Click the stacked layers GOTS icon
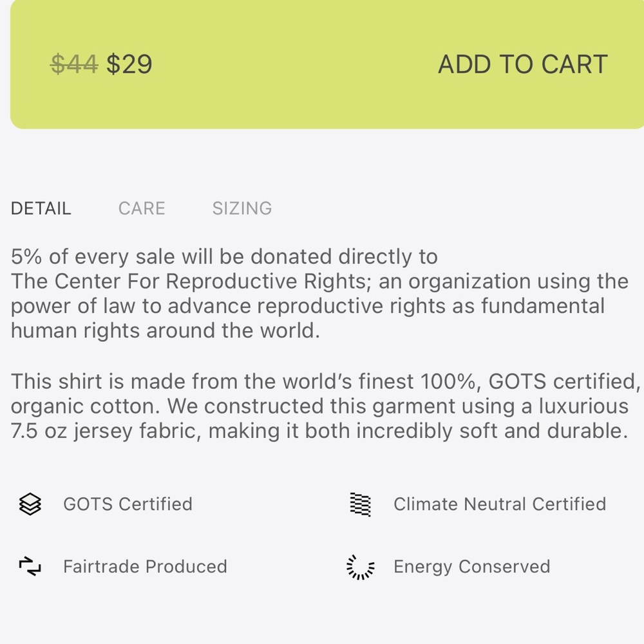Viewport: 644px width, 644px height. coord(30,504)
